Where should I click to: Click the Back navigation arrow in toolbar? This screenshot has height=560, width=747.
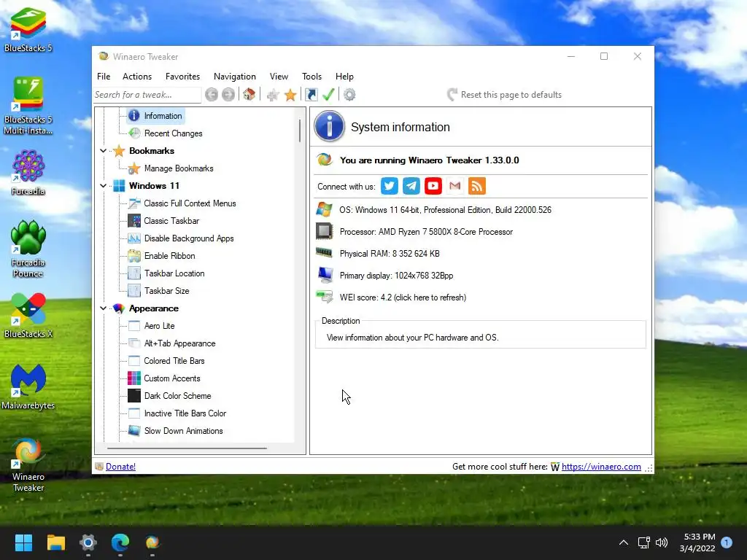pos(212,95)
